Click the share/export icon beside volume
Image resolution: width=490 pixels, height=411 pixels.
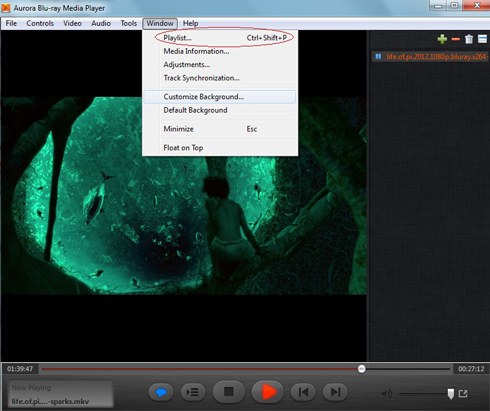click(463, 394)
